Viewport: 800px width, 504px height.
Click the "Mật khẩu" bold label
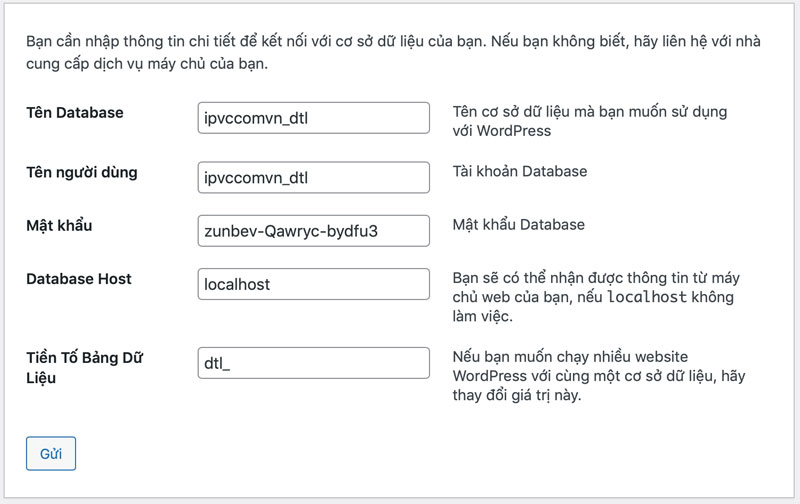[59, 225]
